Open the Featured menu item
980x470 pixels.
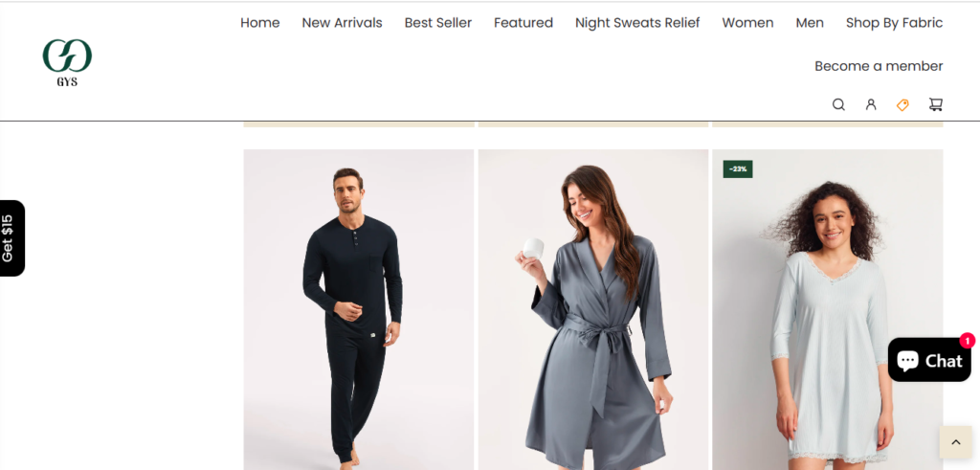[523, 23]
